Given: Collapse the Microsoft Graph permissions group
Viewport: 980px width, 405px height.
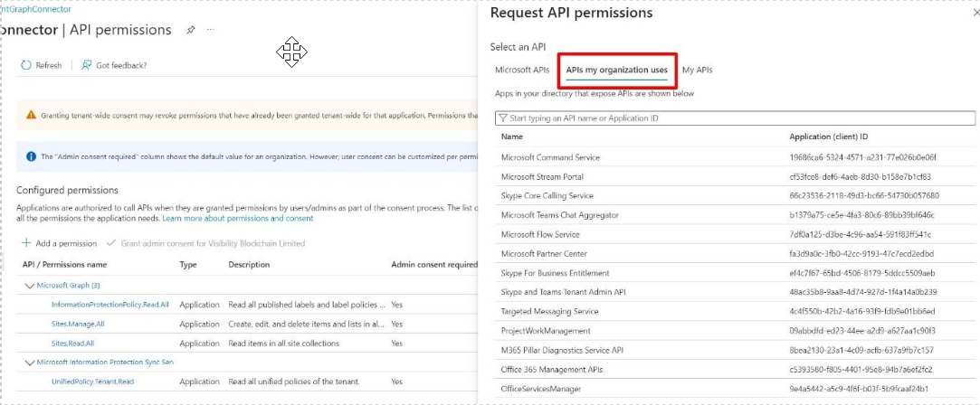Looking at the screenshot, I should click(x=27, y=286).
